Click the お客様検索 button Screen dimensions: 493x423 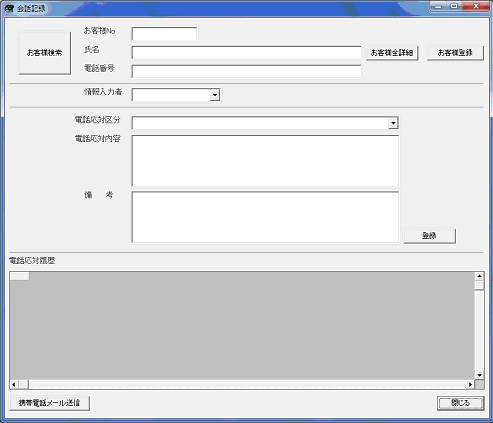pos(45,53)
